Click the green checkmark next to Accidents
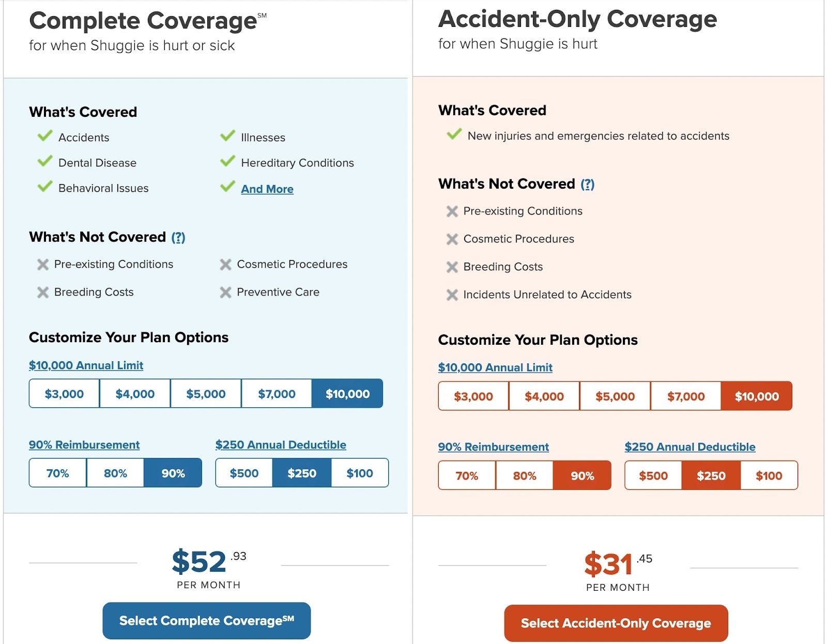The width and height of the screenshot is (827, 644). coord(45,136)
